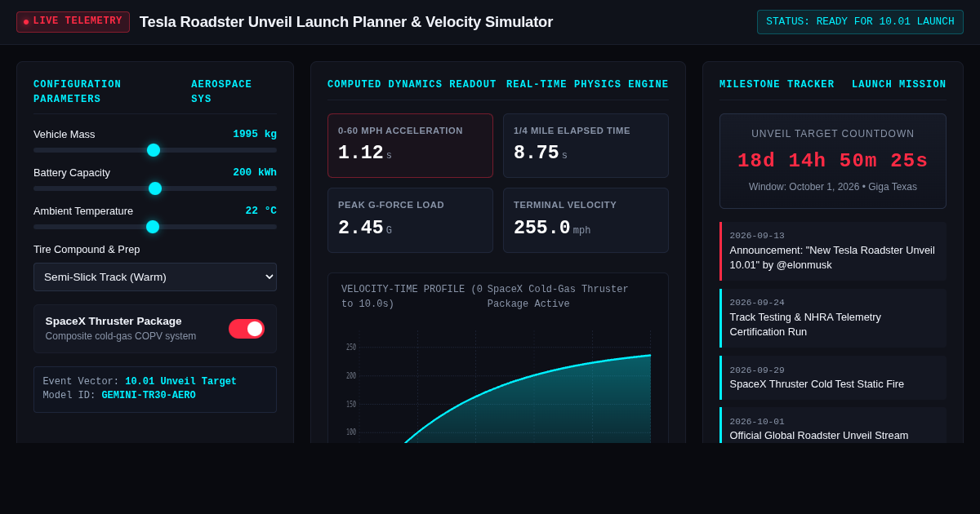Select the 1/4 Mile Elapsed Time card
Viewport: 980px width, 514px height.
586,145
